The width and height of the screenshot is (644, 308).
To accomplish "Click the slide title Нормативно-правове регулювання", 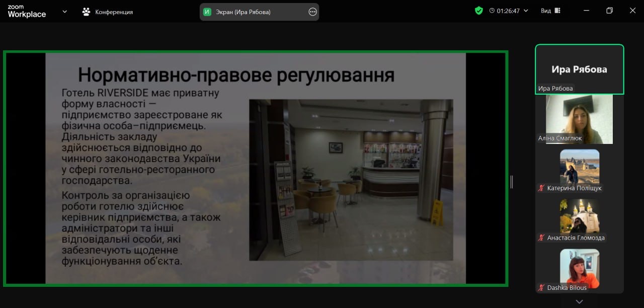I will tap(236, 75).
